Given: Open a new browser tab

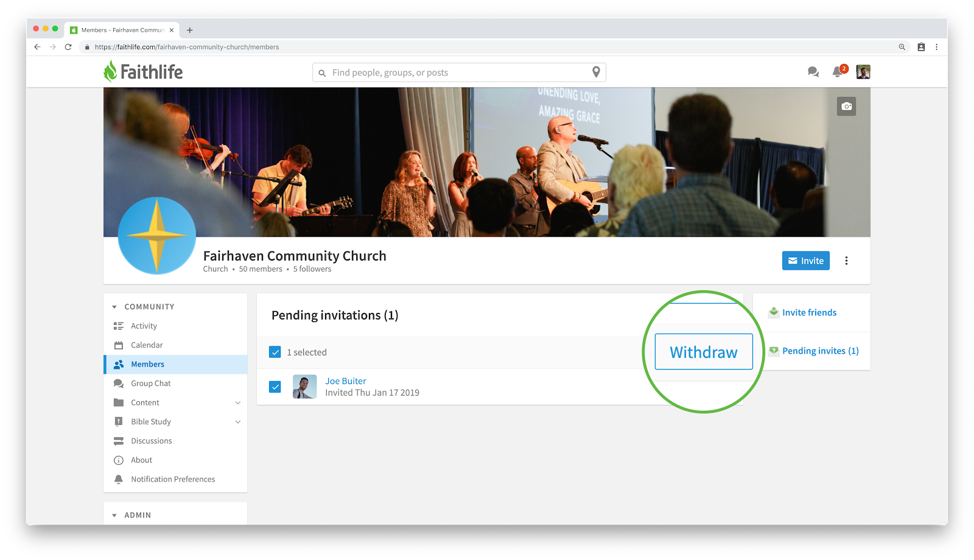Looking at the screenshot, I should (190, 30).
